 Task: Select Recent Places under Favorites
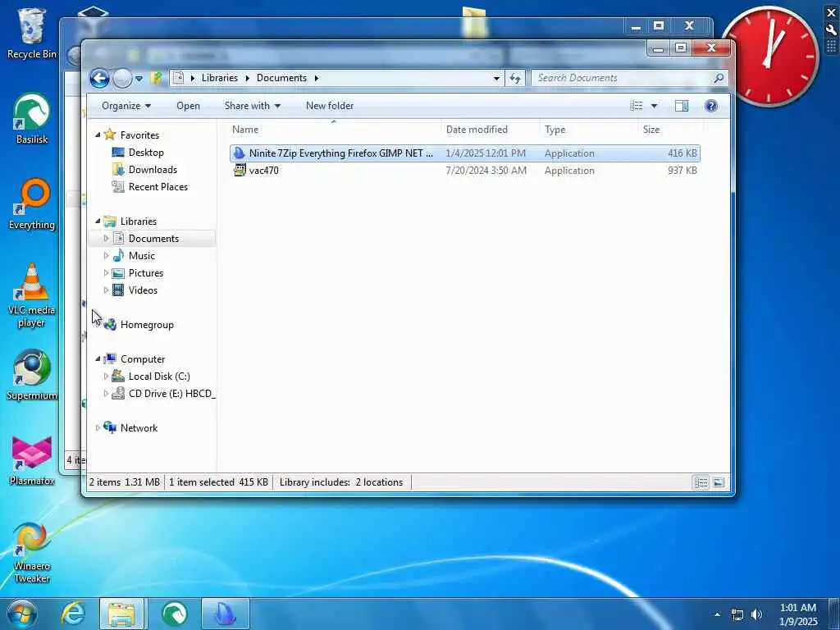(158, 187)
